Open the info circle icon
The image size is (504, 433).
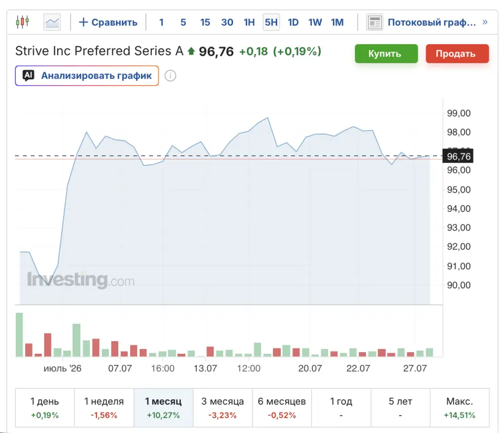click(170, 76)
